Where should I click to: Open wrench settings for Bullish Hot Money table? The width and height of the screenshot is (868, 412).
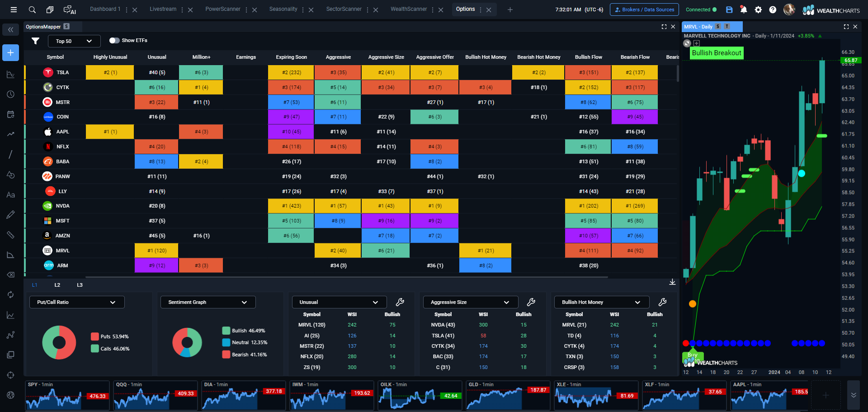tap(662, 302)
